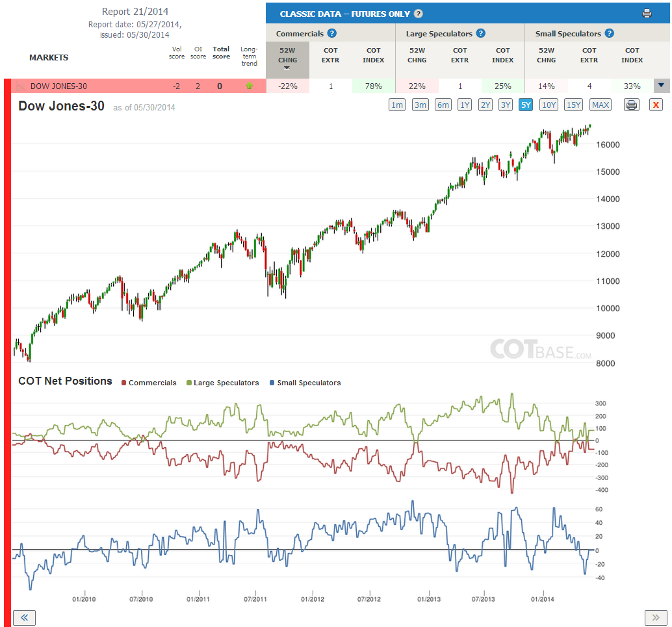Click the Large Speculators 52W CHNG header

coord(417,55)
